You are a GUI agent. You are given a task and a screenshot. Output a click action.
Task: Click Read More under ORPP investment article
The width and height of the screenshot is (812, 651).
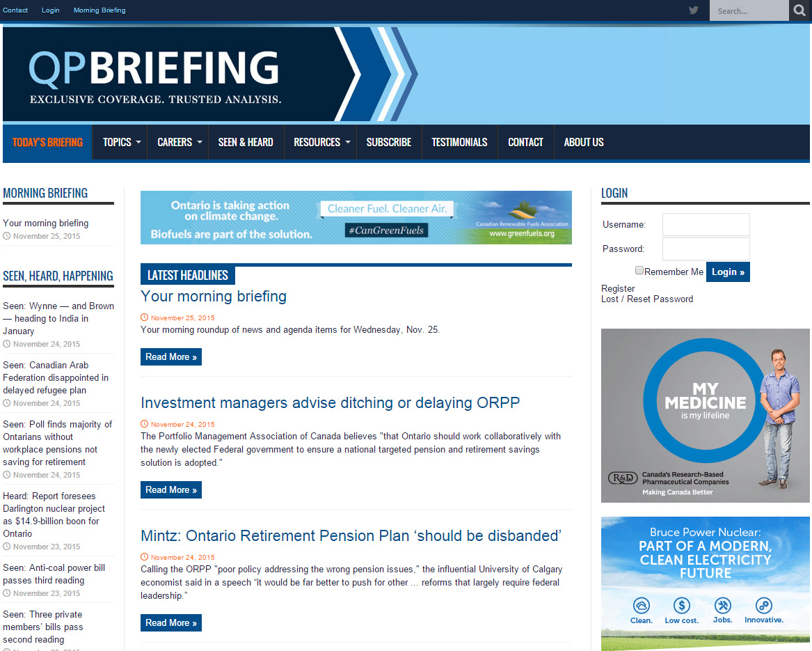coord(170,490)
